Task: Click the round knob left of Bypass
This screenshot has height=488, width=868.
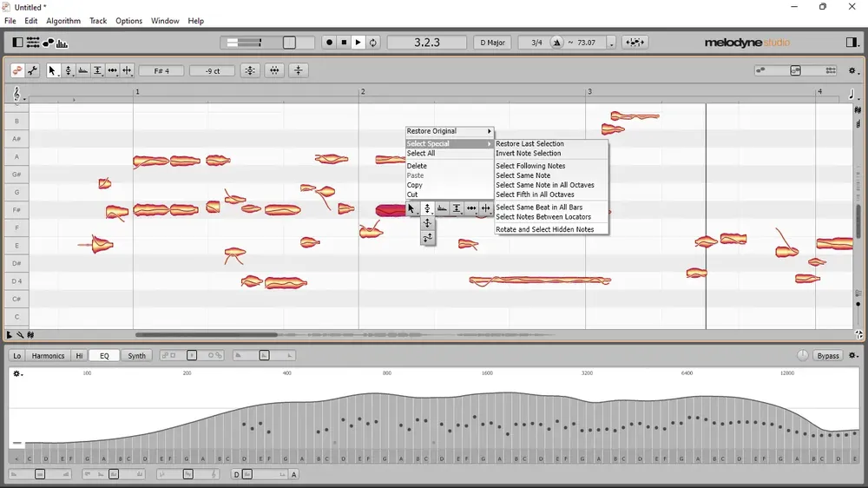Action: point(802,356)
